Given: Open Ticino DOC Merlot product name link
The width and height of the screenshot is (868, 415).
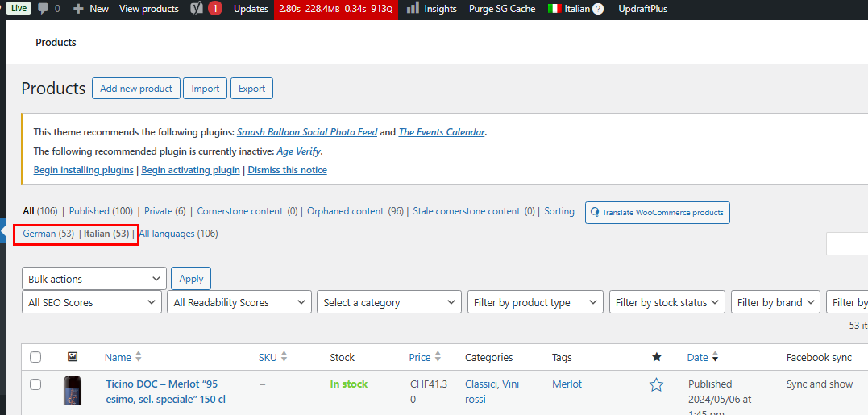Looking at the screenshot, I should tap(165, 391).
